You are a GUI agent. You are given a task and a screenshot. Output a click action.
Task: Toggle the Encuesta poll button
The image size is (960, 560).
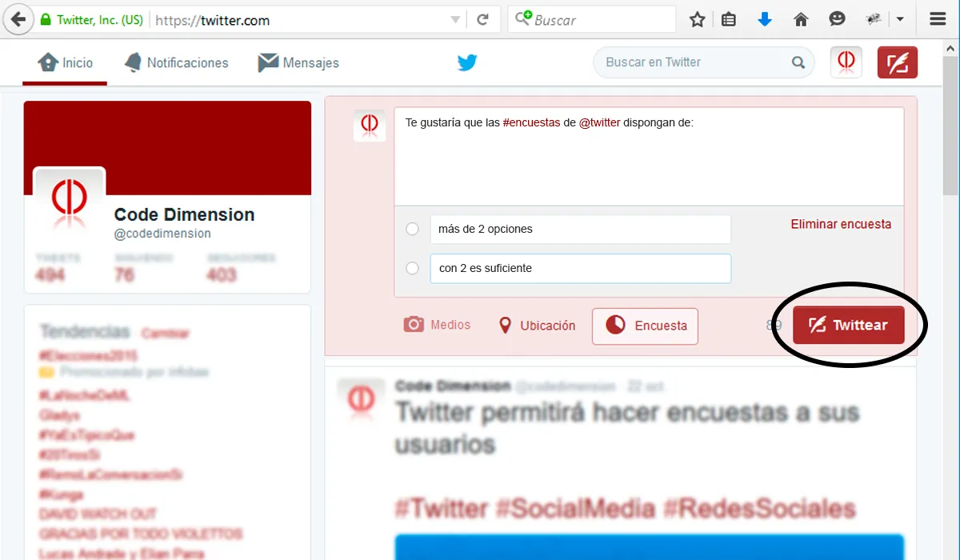(x=645, y=326)
